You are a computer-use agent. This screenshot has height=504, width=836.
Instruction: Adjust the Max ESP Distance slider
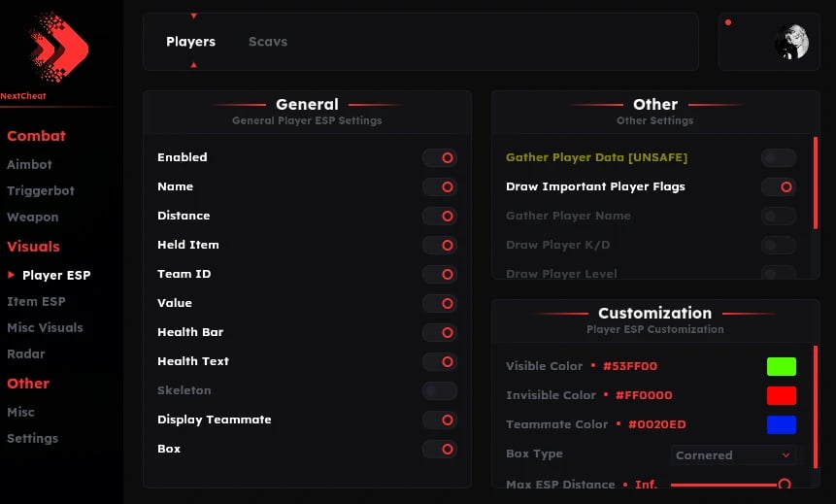click(x=784, y=484)
